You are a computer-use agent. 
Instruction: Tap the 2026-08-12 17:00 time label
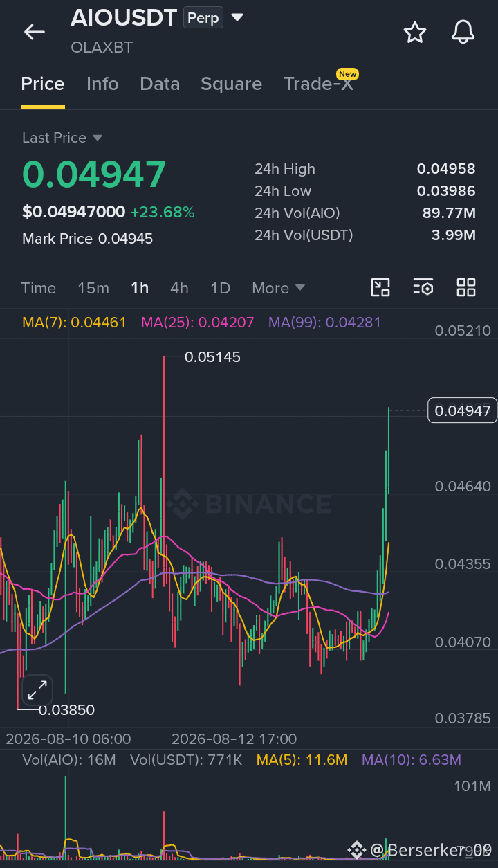[x=234, y=739]
